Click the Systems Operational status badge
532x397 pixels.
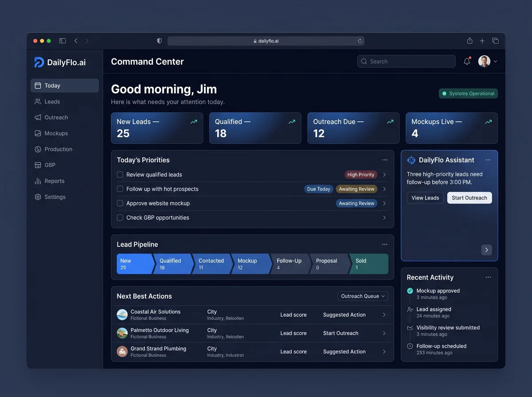click(x=468, y=93)
